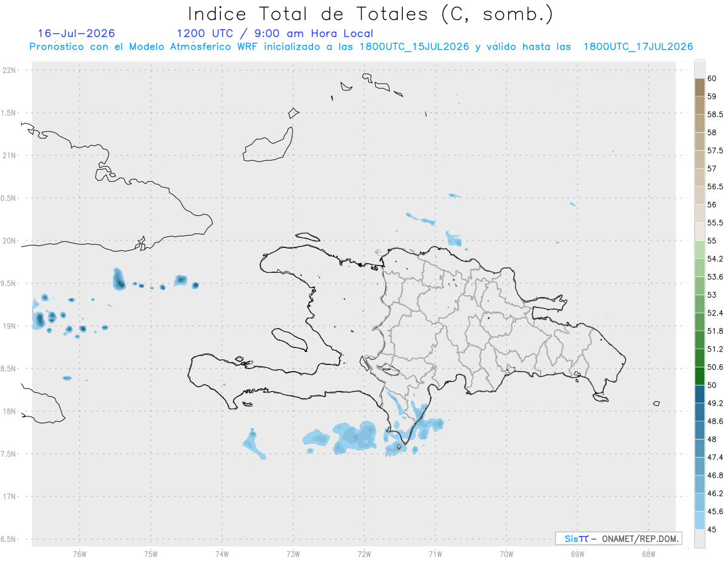Screen dimensions: 728x562
Task: Click the "1.5N" axis label
Action: coord(8,113)
